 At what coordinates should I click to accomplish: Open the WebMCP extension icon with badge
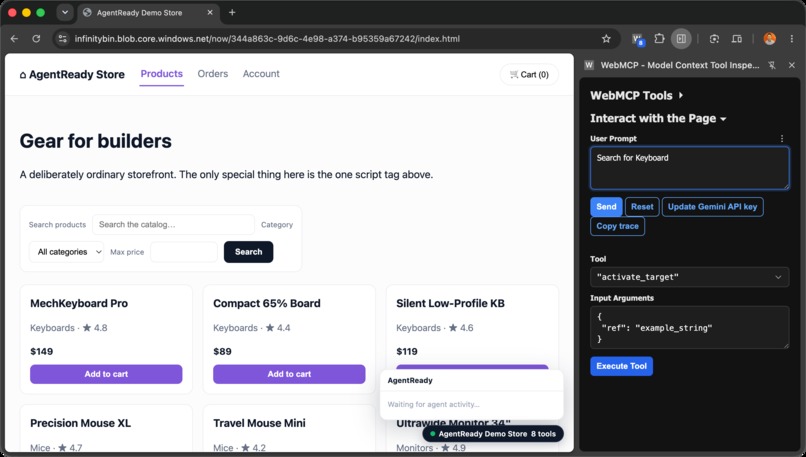[637, 39]
